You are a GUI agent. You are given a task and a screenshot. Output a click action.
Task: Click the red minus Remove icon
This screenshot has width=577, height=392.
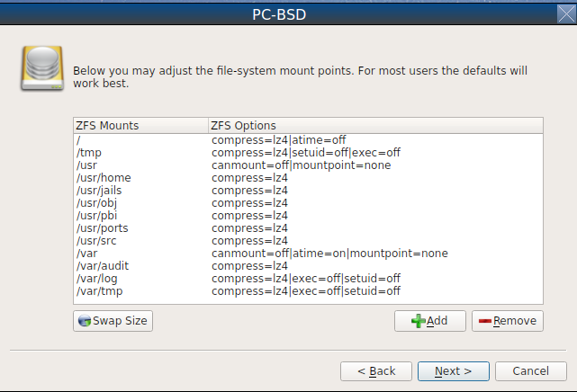(x=485, y=321)
